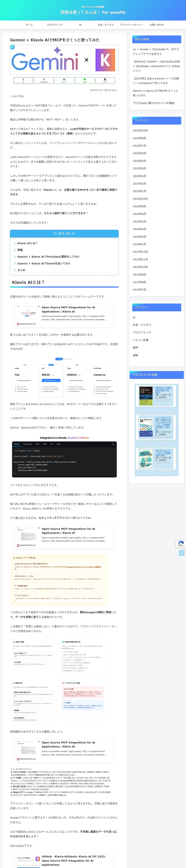Click the ヒューリスティック探索 book cover

tap(146, 427)
